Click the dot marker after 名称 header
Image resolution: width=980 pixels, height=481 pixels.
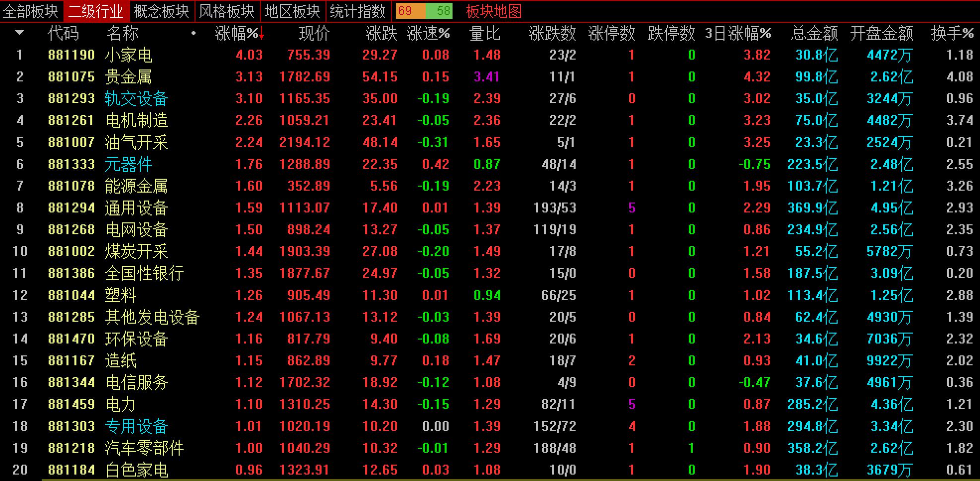194,33
